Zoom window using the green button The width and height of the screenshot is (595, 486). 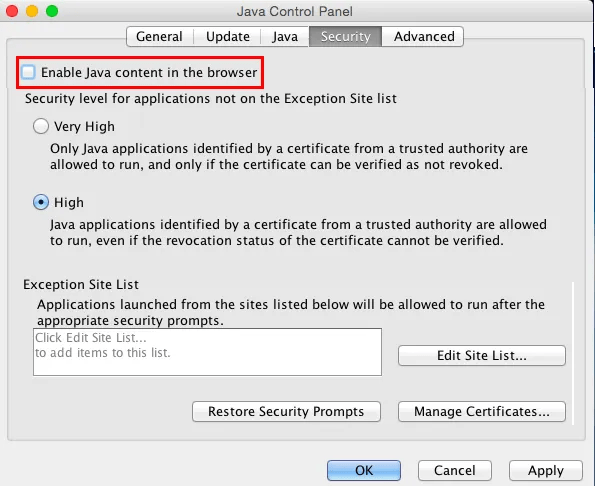point(52,11)
